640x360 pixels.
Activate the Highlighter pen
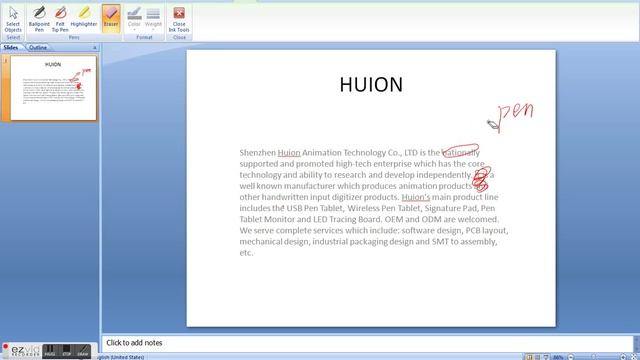pos(84,18)
